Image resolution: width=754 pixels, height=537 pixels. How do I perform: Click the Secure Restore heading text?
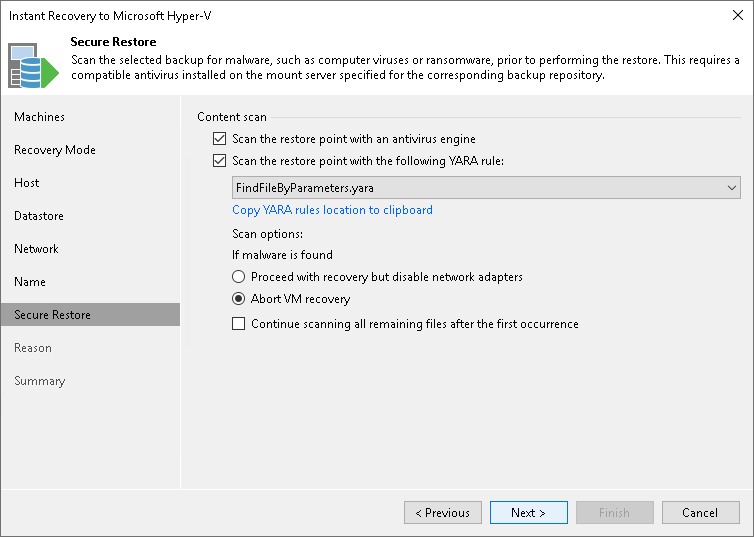pyautogui.click(x=113, y=42)
